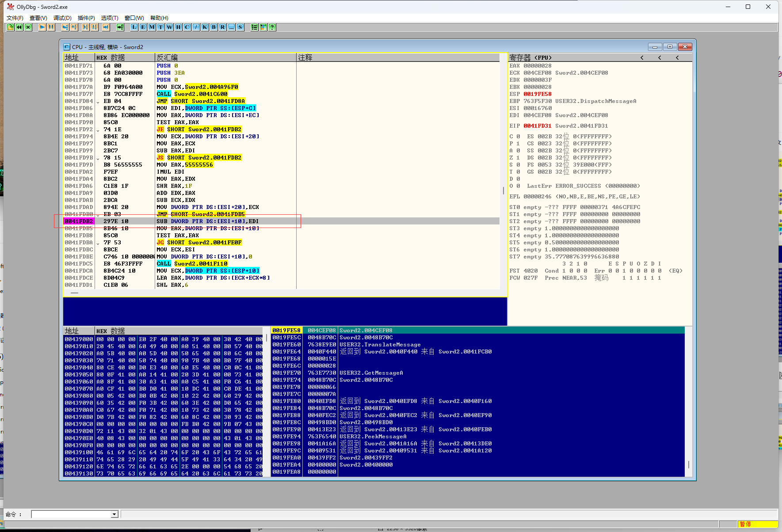Click last left arrow in registers header
782x532 pixels.
tap(677, 58)
